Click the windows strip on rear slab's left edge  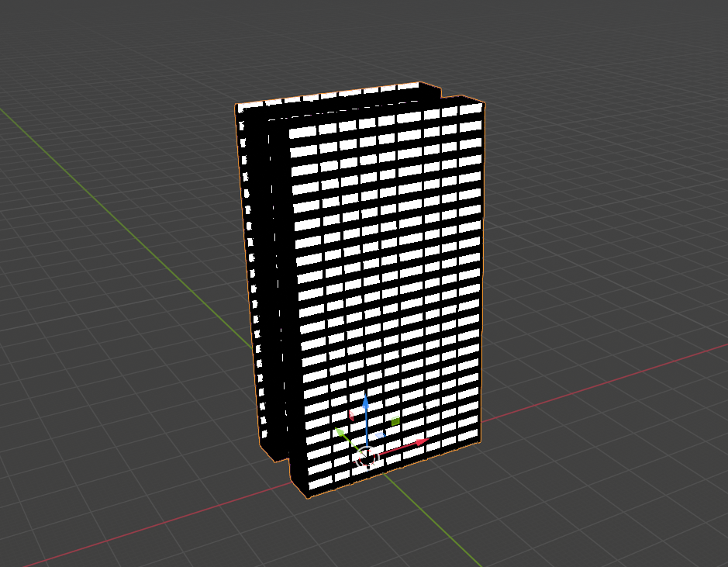coord(247,233)
